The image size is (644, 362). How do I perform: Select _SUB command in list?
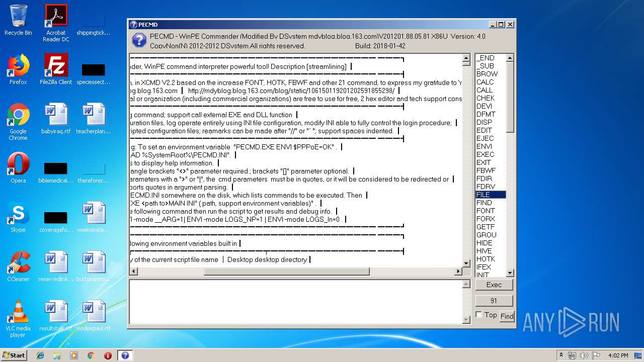click(x=491, y=66)
